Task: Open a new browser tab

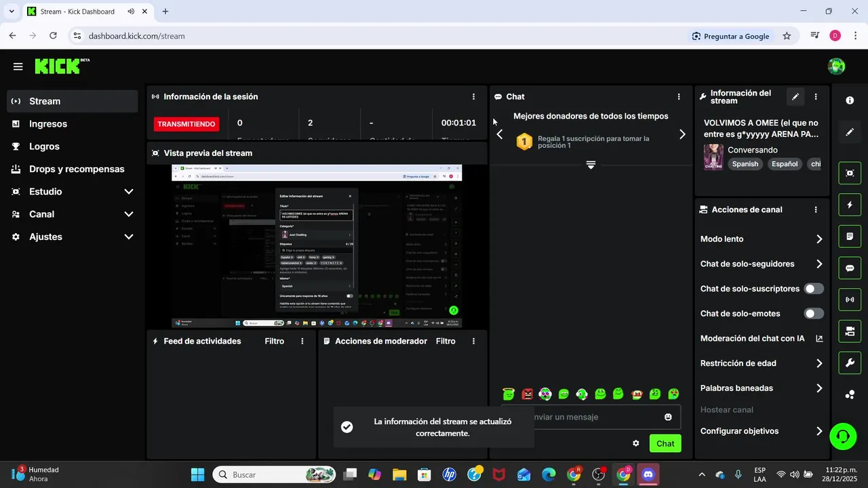Action: pyautogui.click(x=165, y=12)
